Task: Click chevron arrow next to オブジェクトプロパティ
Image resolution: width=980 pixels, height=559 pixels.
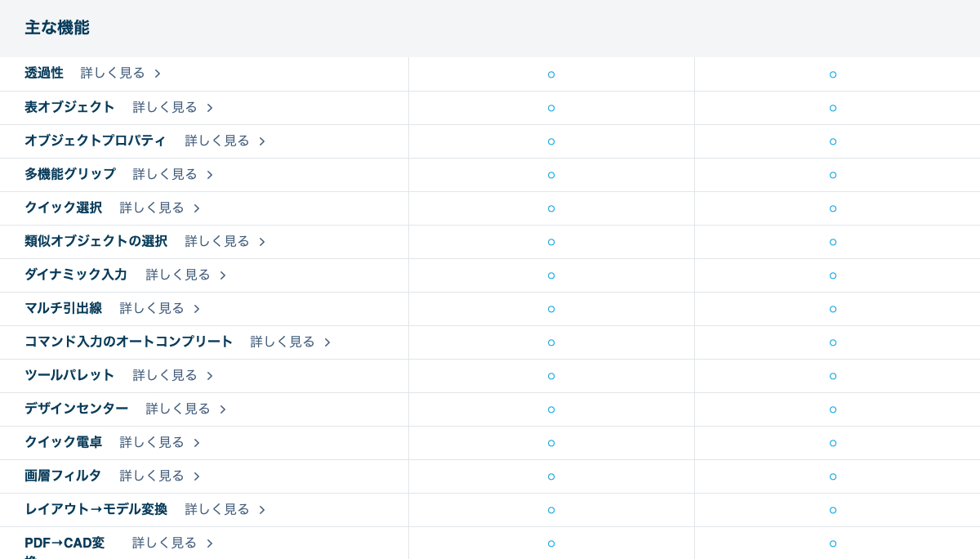Action: click(262, 141)
